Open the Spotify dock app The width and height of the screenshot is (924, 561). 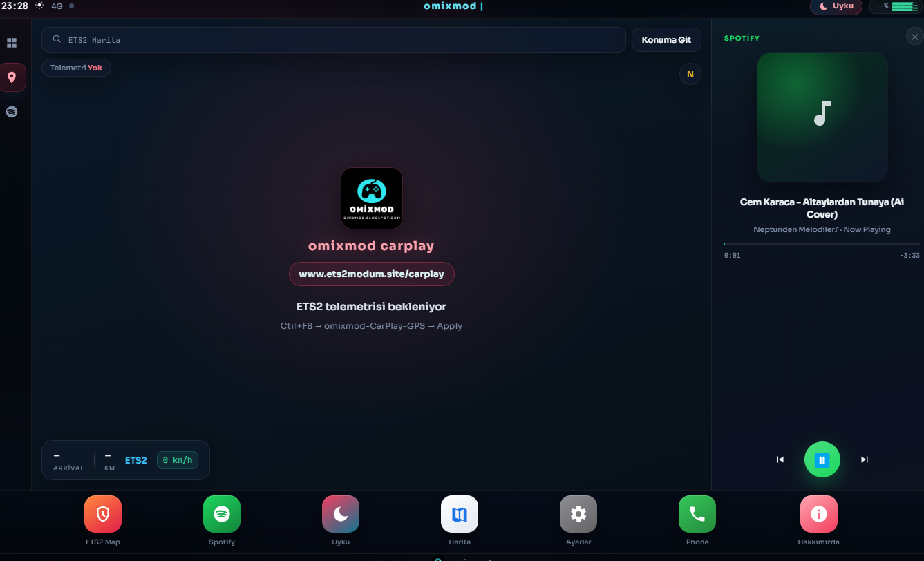pos(222,514)
